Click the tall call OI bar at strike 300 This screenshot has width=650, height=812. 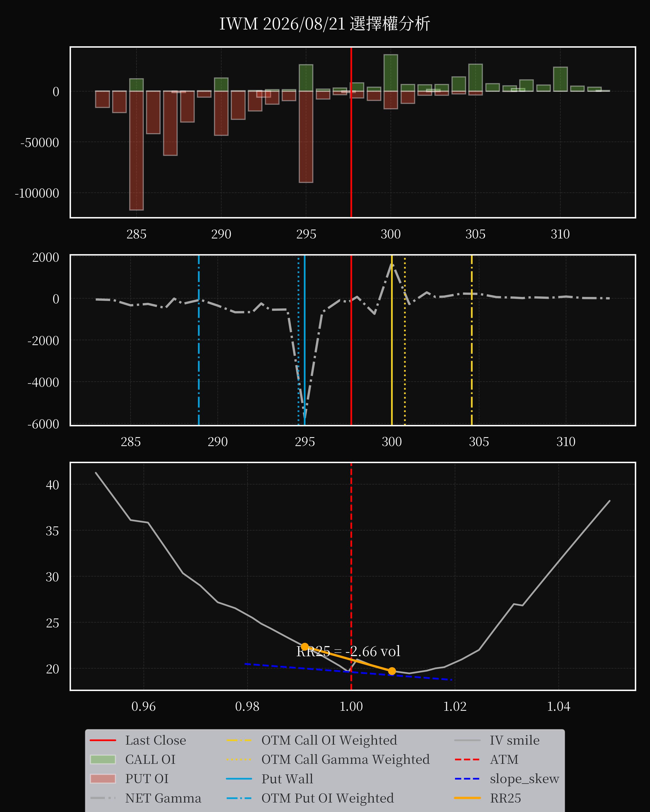[x=391, y=73]
